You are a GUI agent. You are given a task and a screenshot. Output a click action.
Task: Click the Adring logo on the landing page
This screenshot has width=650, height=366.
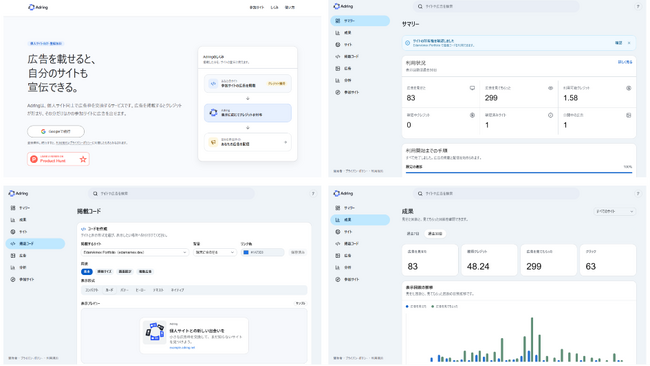[x=38, y=7]
